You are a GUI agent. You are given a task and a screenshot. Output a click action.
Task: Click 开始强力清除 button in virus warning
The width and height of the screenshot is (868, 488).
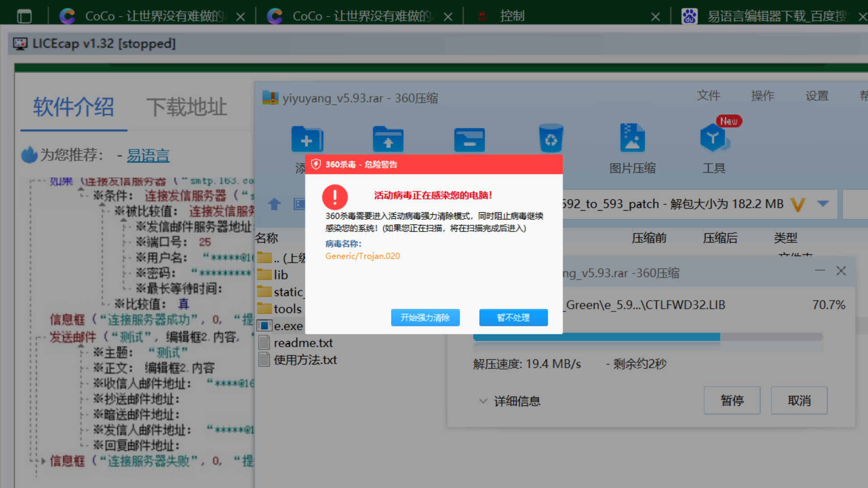pos(425,318)
